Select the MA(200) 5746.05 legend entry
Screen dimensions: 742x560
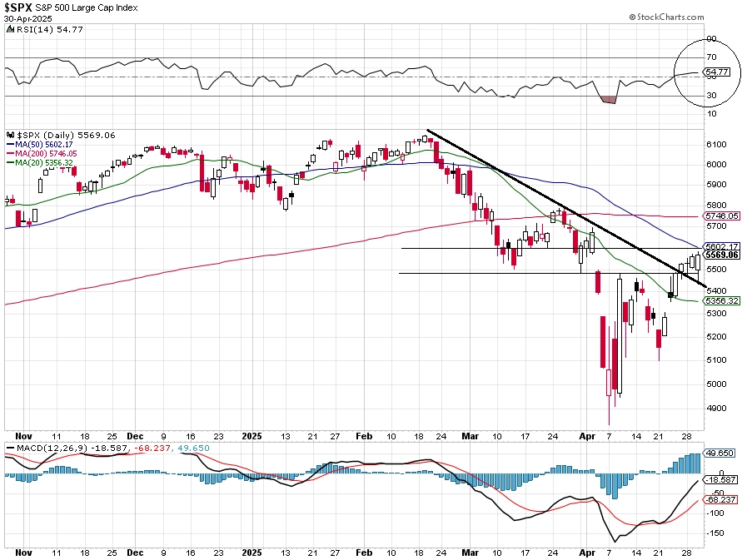[42, 154]
